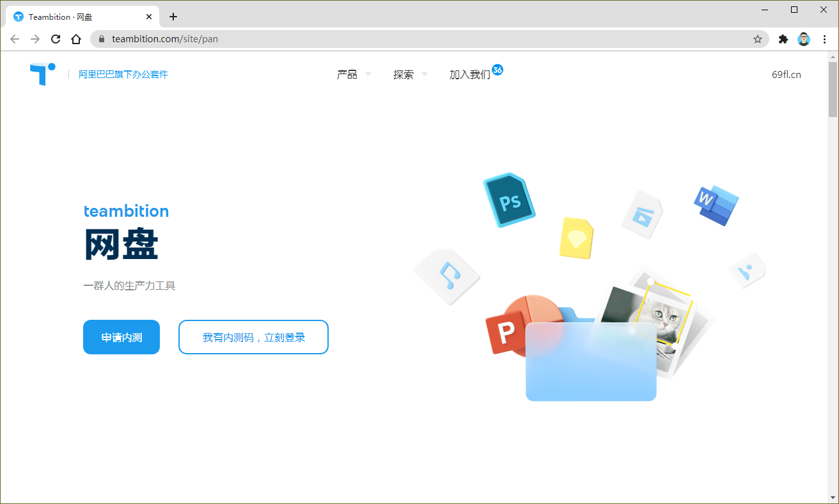Open a new tab with plus button
The width and height of the screenshot is (839, 504).
173,17
